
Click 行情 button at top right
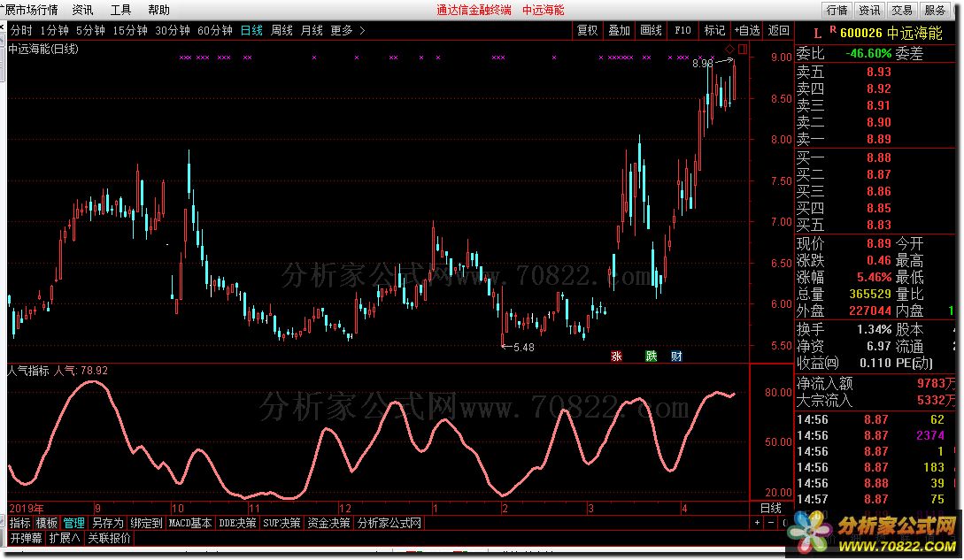point(837,10)
